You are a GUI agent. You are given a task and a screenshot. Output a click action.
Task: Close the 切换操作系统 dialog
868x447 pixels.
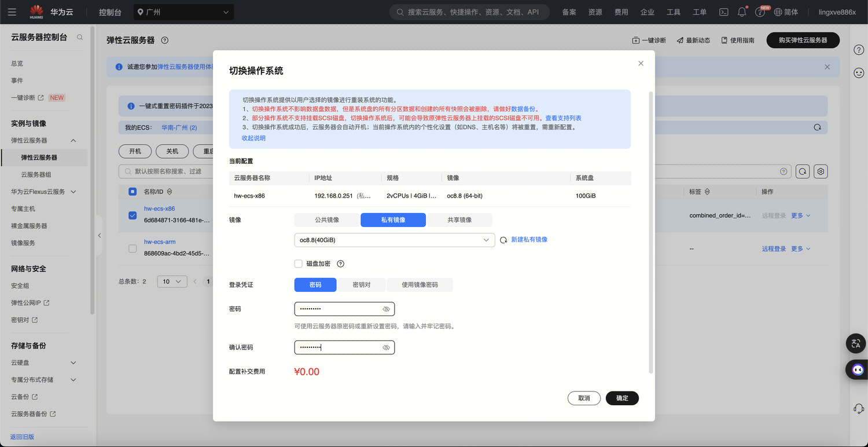pyautogui.click(x=641, y=64)
